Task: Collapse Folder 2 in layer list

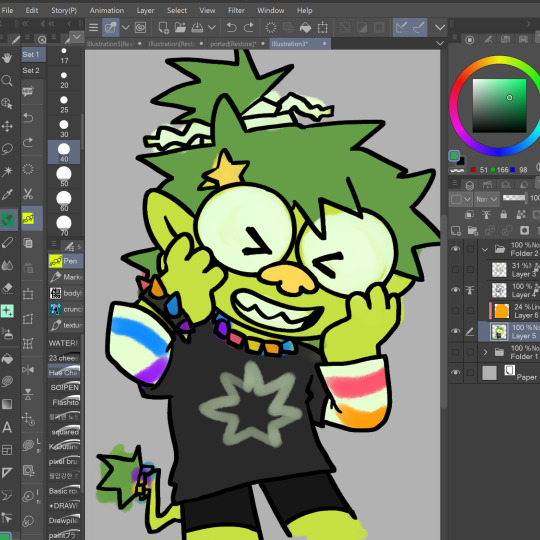Action: (x=485, y=249)
